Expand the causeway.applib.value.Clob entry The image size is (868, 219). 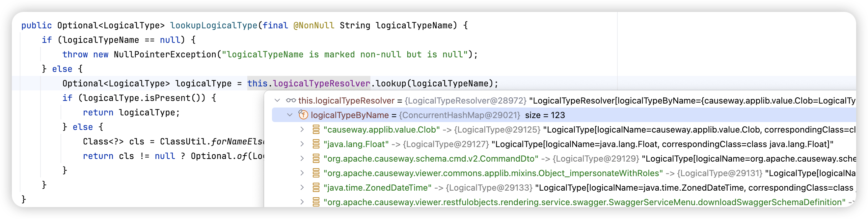(x=302, y=130)
